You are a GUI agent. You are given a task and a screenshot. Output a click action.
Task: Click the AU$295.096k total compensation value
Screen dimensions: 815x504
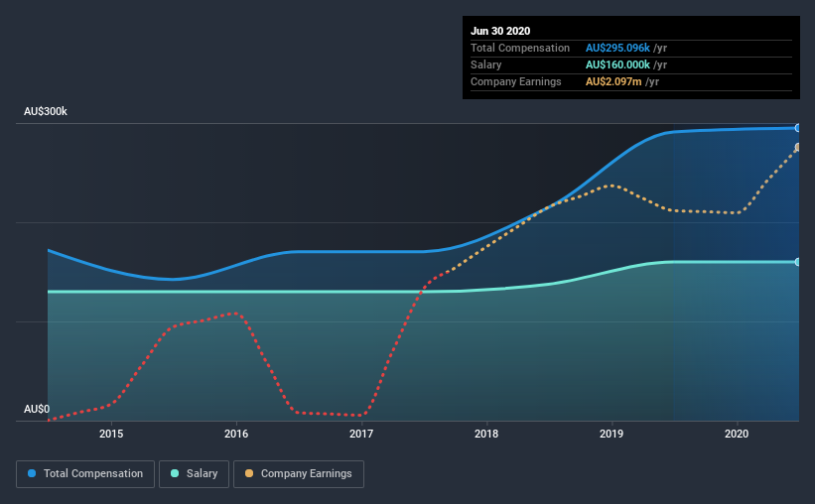pos(617,48)
